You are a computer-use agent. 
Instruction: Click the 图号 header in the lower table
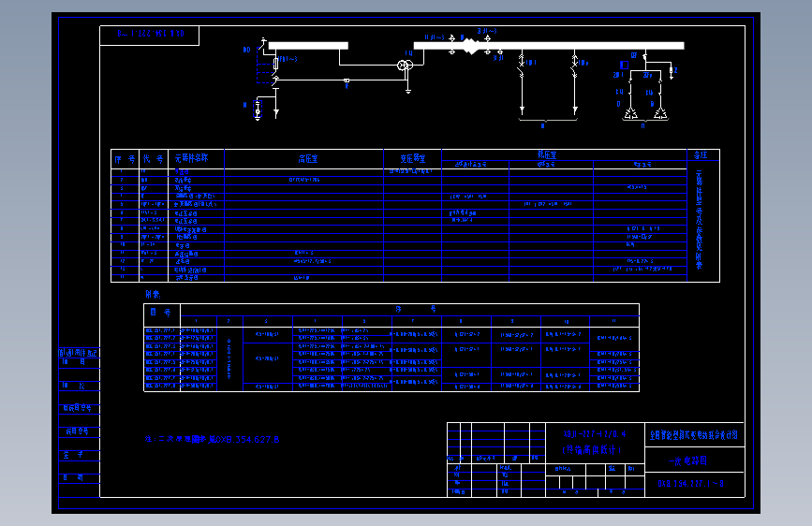click(160, 313)
